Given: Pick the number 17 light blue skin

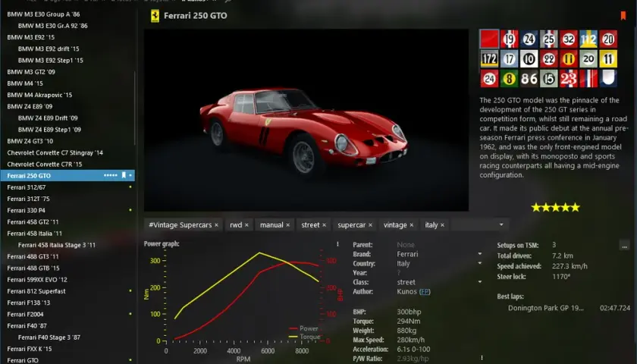Looking at the screenshot, I should (509, 59).
